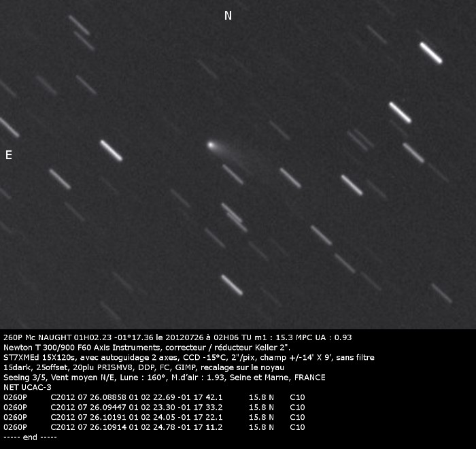Click the "NET UCAC-3" catalog line
This screenshot has width=476, height=449.
[x=27, y=387]
